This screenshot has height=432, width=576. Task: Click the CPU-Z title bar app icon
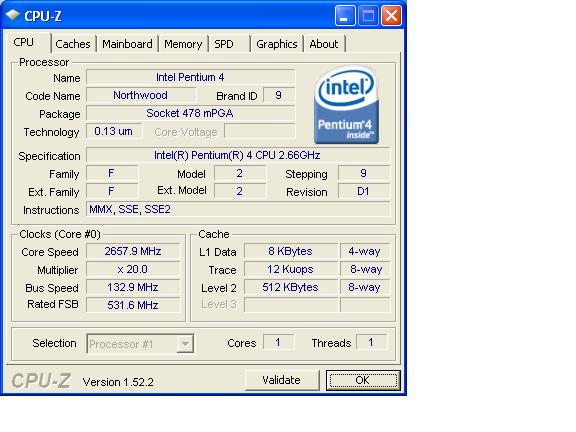tap(13, 15)
